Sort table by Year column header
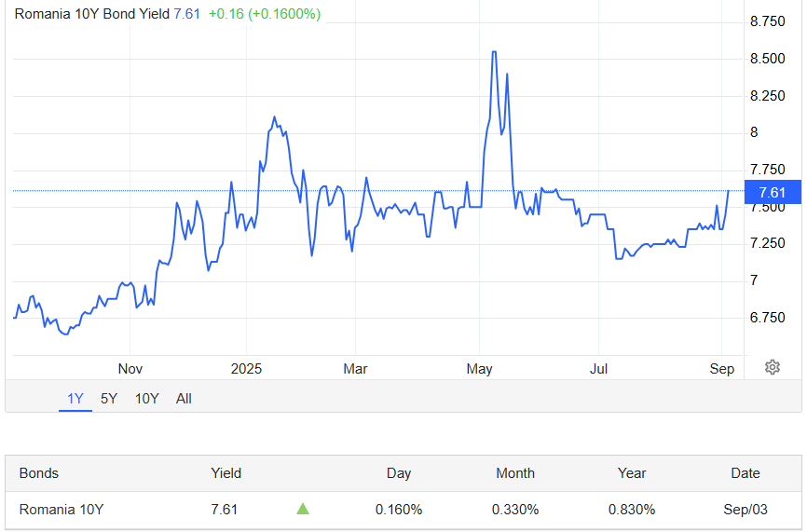This screenshot has width=807, height=532. (x=632, y=473)
